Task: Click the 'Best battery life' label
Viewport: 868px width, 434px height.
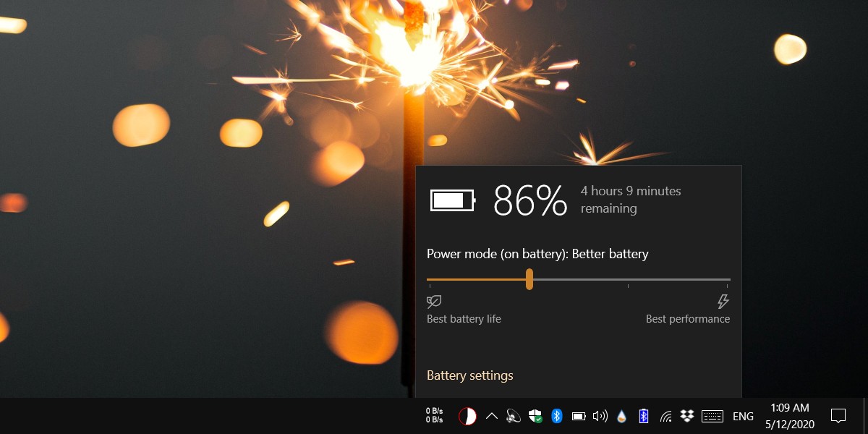Action: pyautogui.click(x=464, y=319)
